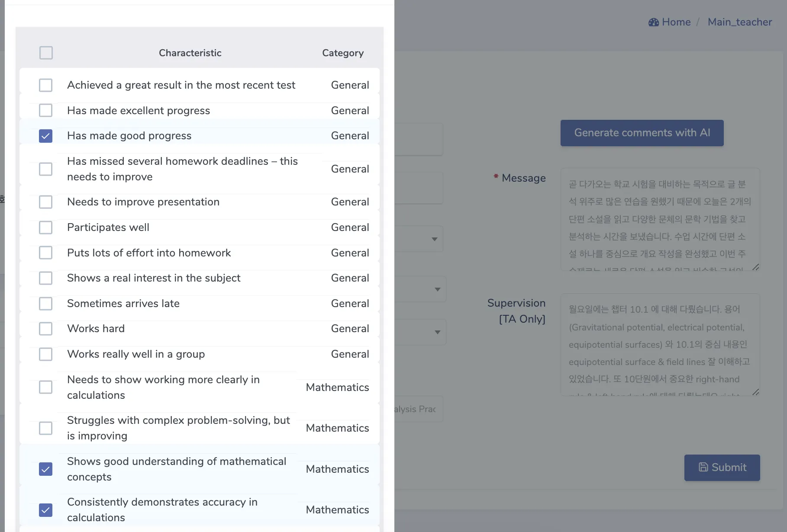Check 'Sometimes arrives late' option

tap(45, 304)
